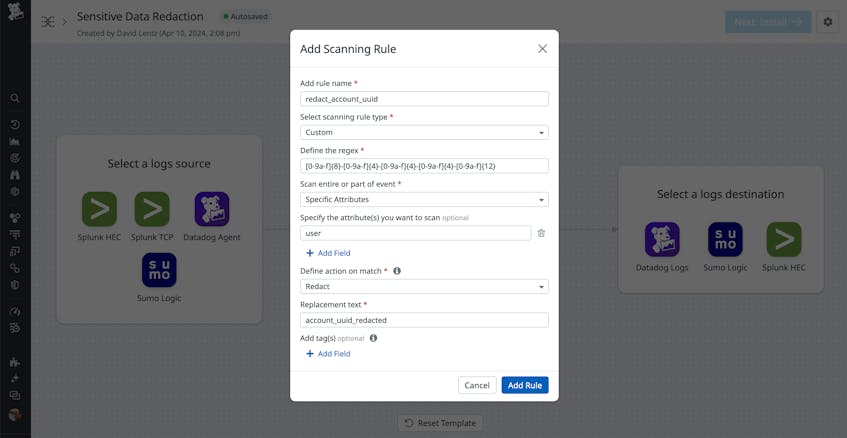Image resolution: width=847 pixels, height=438 pixels.
Task: Close the Add Scanning Rule dialog
Action: click(x=542, y=49)
